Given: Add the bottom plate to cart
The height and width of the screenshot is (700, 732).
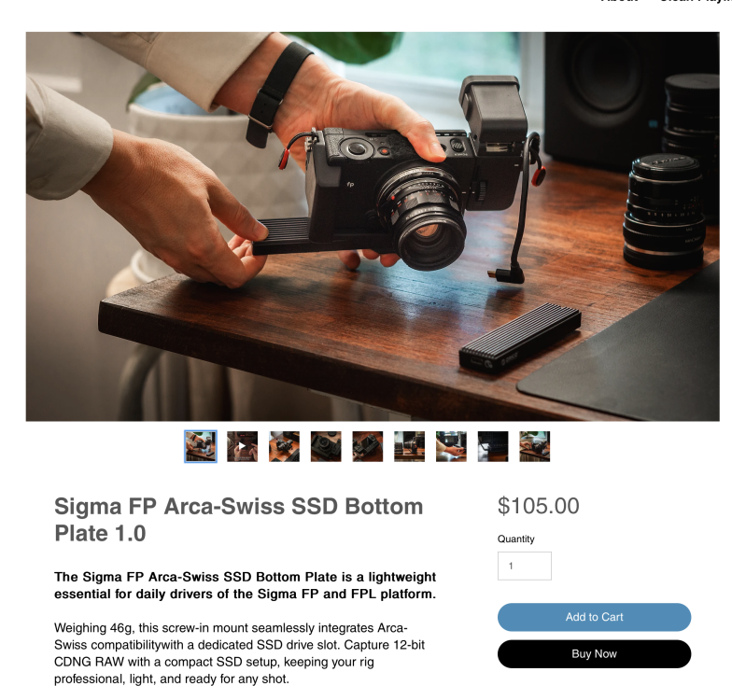Looking at the screenshot, I should click(594, 617).
